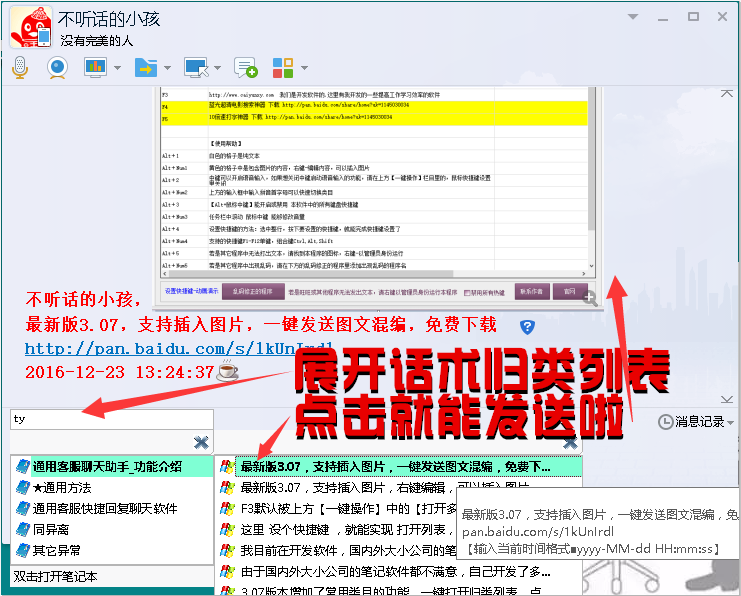Image resolution: width=741 pixels, height=596 pixels.
Task: Click the coffee cup emoji in the message
Action: pyautogui.click(x=227, y=371)
